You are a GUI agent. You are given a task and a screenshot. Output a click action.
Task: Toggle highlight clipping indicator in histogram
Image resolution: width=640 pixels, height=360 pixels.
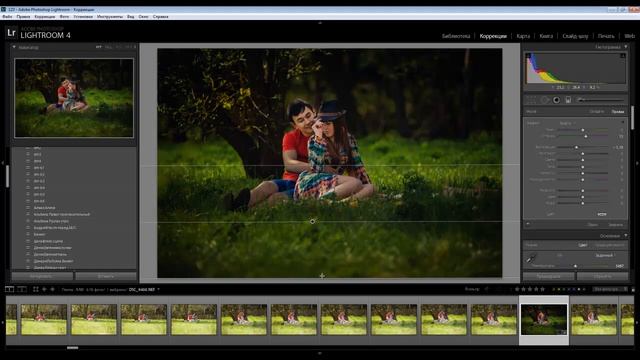pyautogui.click(x=623, y=56)
